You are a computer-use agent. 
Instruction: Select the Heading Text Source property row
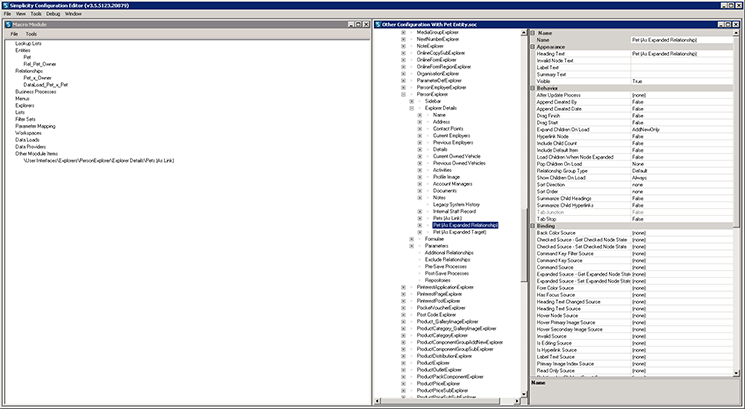pyautogui.click(x=634, y=309)
